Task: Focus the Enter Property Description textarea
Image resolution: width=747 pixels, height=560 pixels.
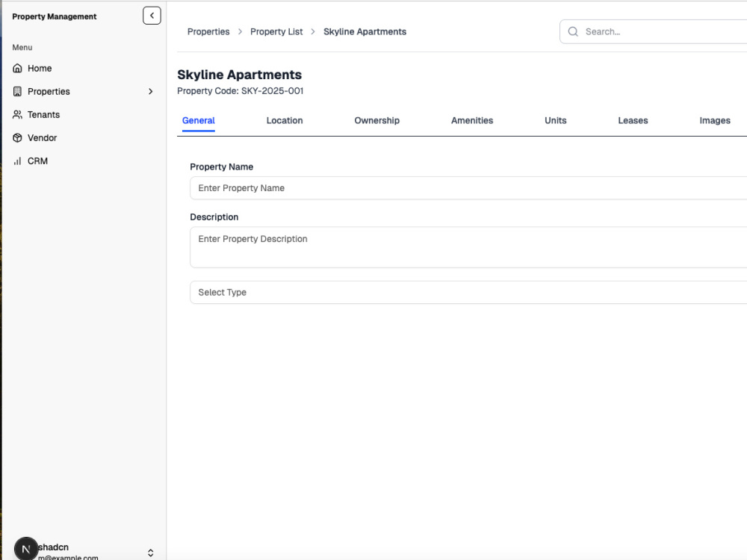Action: (468, 247)
